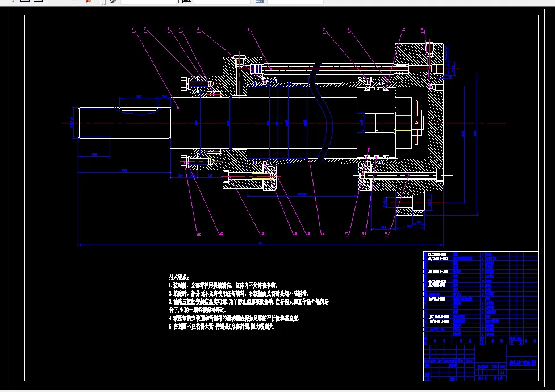Select the leftmost rectangle tool icon on the toolbar
Viewport: 555px width, 392px height.
coord(24,2)
